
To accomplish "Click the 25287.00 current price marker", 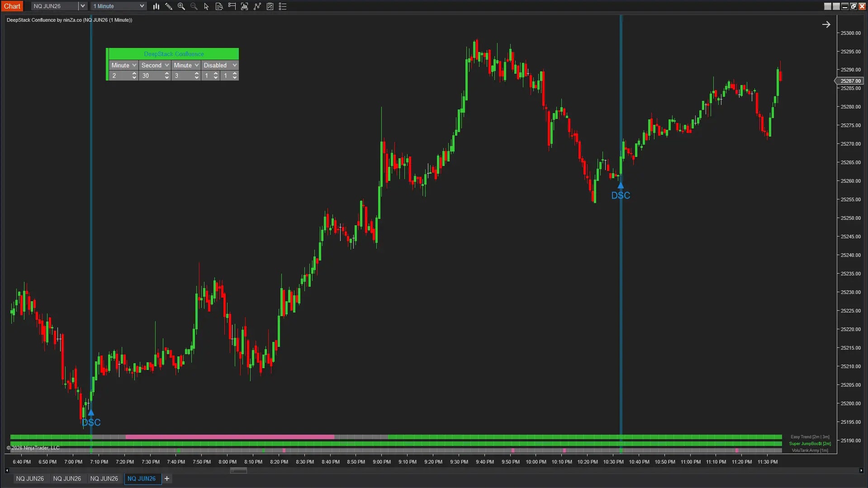I will pyautogui.click(x=850, y=81).
